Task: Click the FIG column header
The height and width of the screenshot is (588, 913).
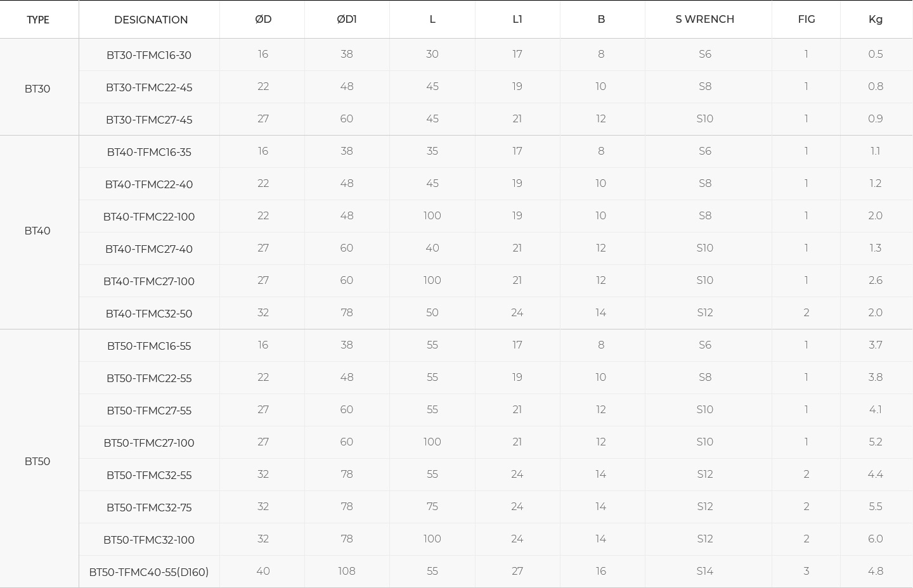Action: pos(806,19)
